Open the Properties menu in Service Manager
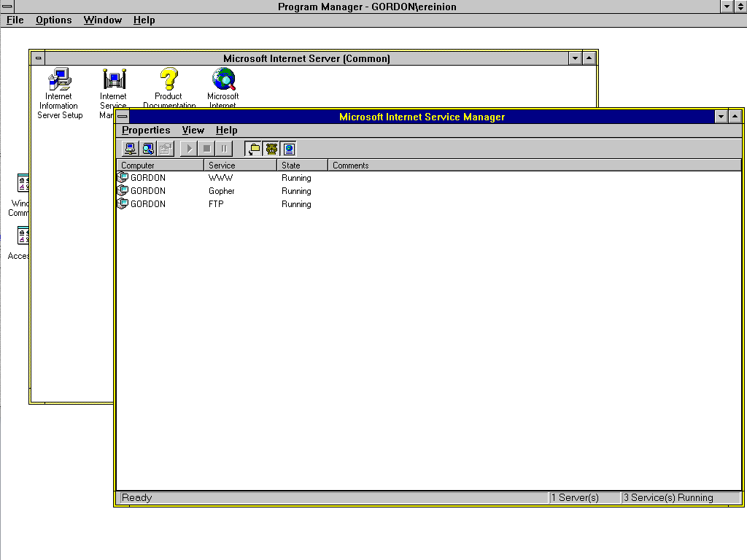Viewport: 747px width, 560px height. click(146, 131)
